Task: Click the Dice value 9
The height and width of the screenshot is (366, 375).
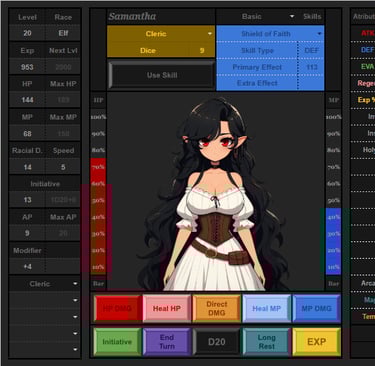Action: click(202, 50)
